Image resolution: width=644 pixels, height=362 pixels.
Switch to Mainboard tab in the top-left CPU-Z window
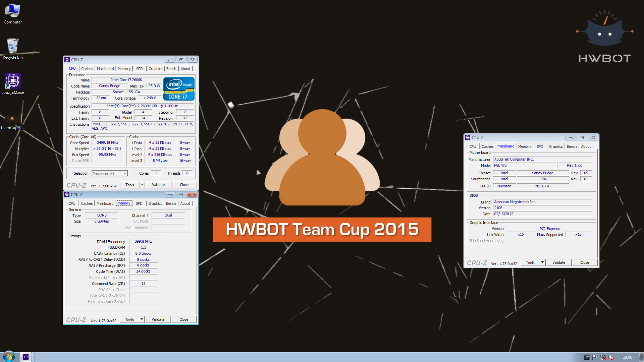105,69
